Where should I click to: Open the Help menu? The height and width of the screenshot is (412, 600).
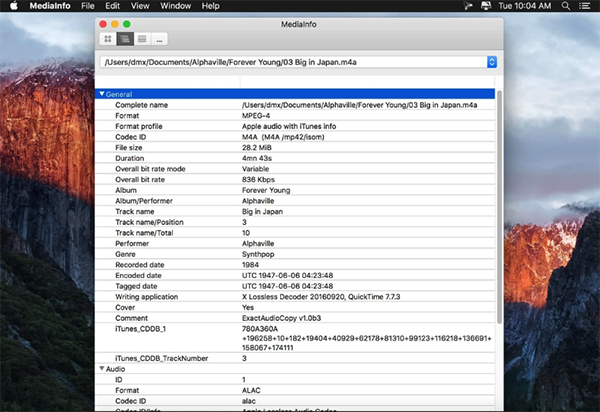point(210,6)
